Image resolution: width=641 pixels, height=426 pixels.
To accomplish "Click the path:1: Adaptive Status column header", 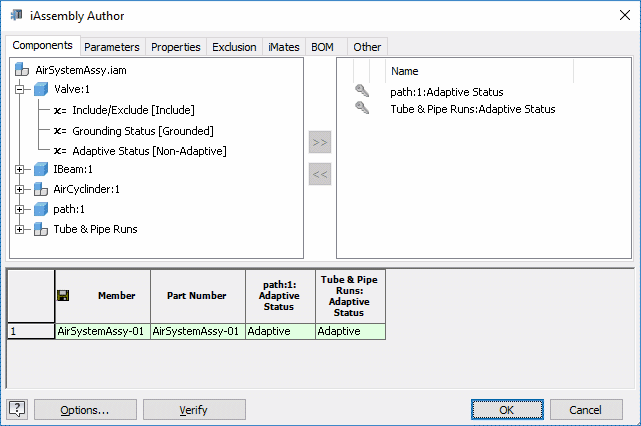I will tap(280, 296).
